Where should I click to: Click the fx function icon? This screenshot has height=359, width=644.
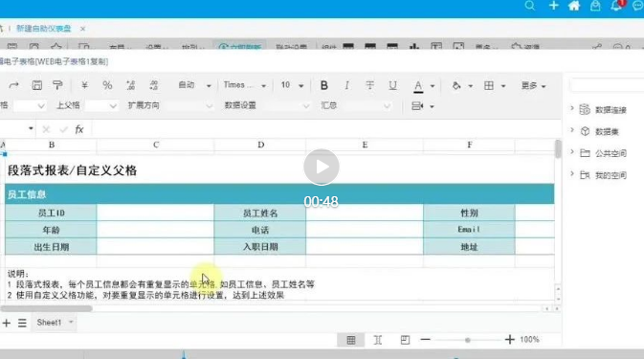click(x=79, y=129)
